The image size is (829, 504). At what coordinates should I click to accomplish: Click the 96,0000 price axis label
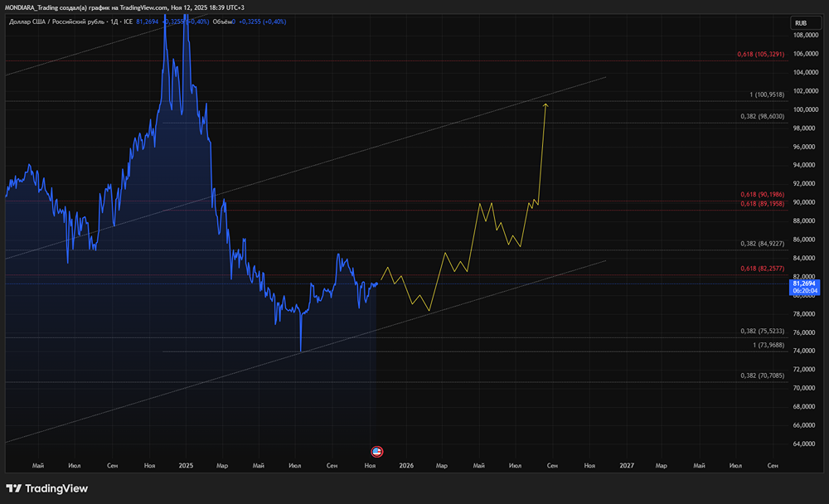click(x=806, y=147)
